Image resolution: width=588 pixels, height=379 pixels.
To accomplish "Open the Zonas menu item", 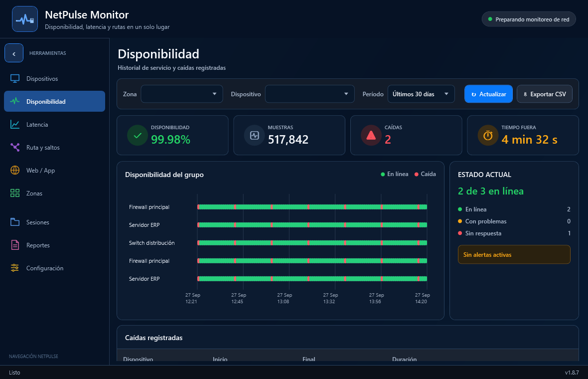I will click(x=55, y=193).
